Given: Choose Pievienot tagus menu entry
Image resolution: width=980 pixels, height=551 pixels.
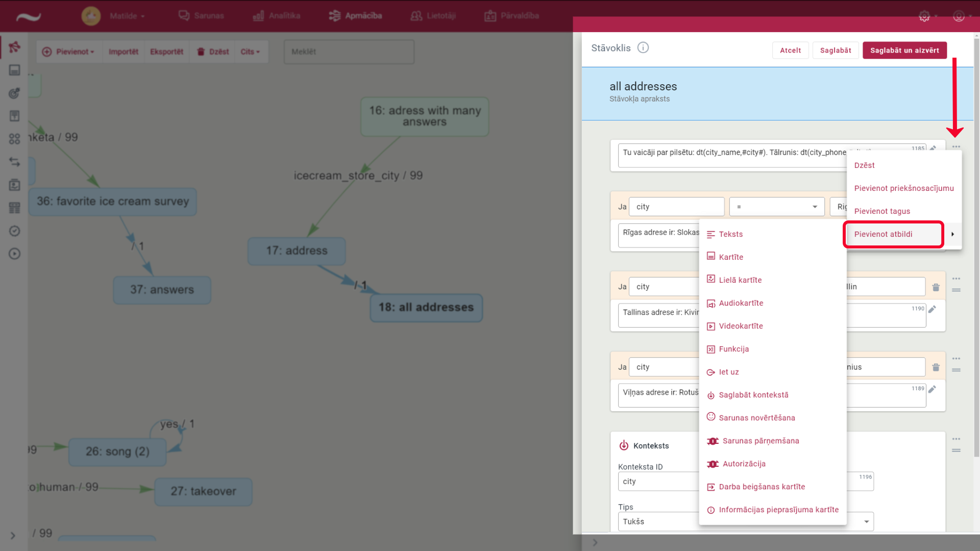Looking at the screenshot, I should click(882, 211).
